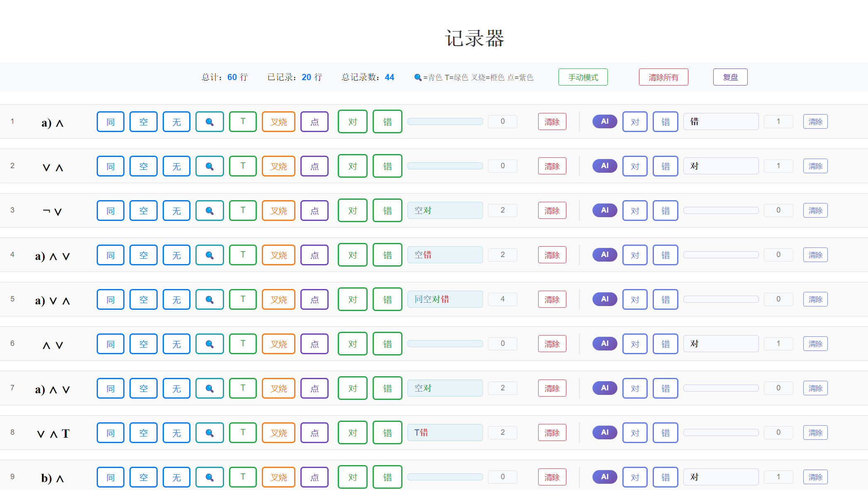Image resolution: width=868 pixels, height=490 pixels.
Task: Click the AI icon in row 8
Action: (x=605, y=432)
